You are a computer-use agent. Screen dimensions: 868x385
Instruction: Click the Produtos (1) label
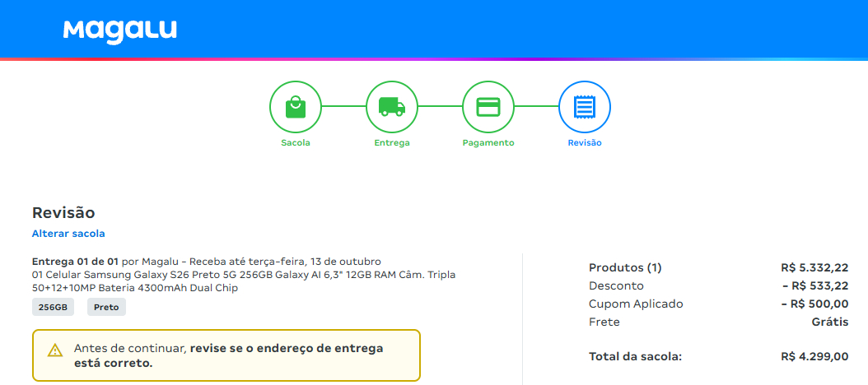[x=626, y=268]
